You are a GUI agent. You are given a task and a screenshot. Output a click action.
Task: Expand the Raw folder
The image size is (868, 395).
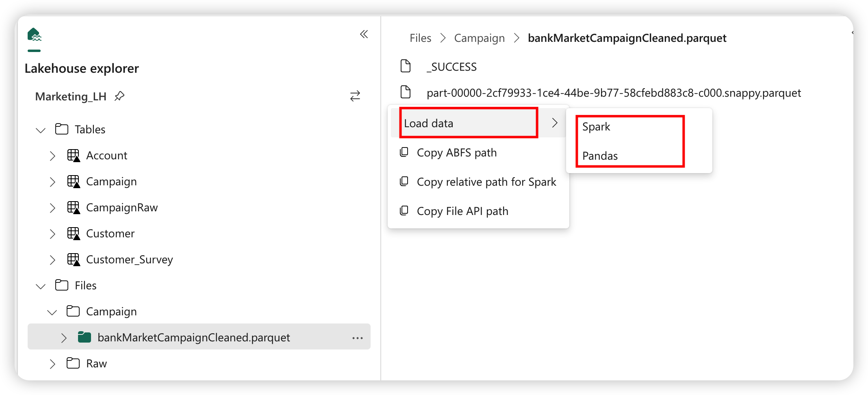[52, 364]
